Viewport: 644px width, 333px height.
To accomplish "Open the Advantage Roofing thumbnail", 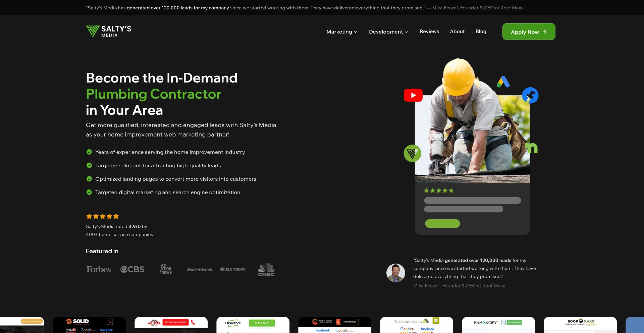I will (417, 325).
